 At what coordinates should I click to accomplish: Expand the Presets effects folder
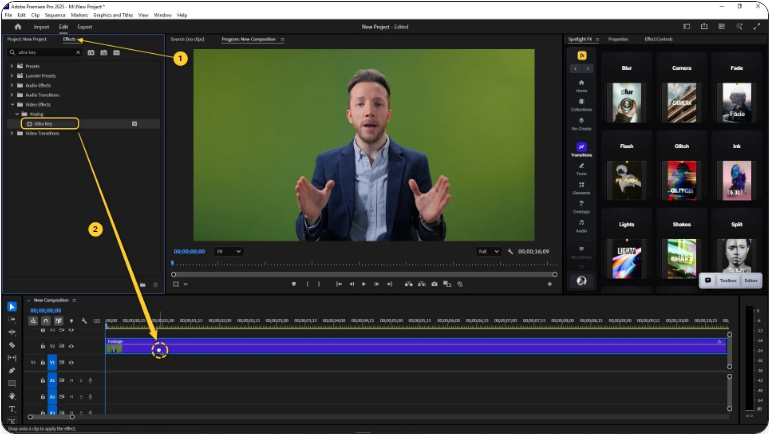[12, 66]
